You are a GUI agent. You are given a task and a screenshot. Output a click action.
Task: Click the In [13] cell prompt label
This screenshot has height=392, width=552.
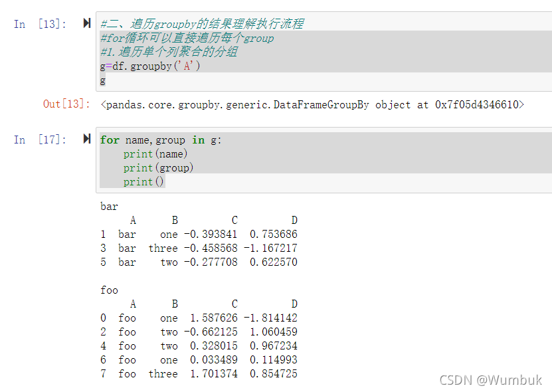click(40, 24)
